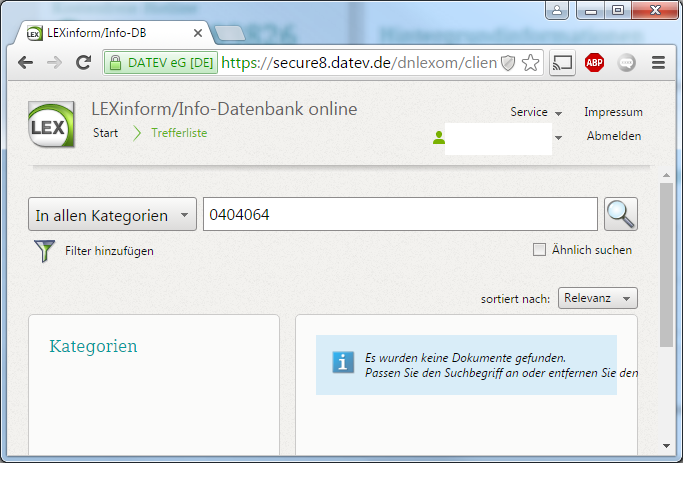Open Chrome hamburger menu
700x492 pixels.
pos(658,62)
